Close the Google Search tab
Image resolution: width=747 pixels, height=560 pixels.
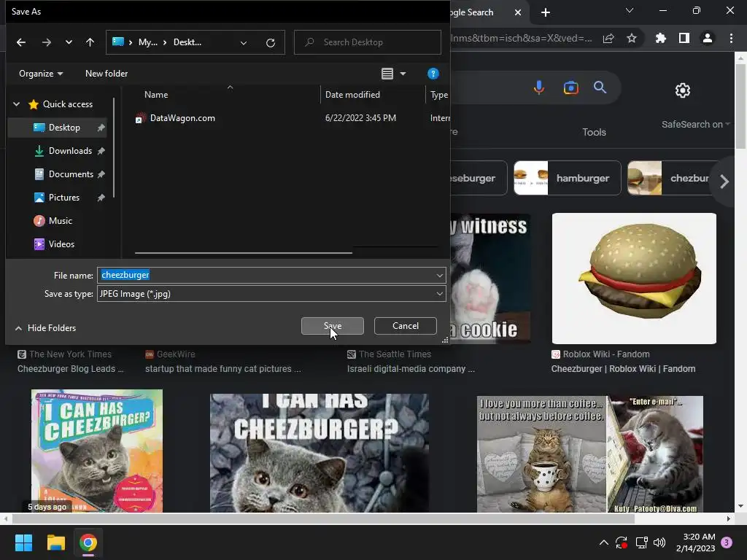518,12
